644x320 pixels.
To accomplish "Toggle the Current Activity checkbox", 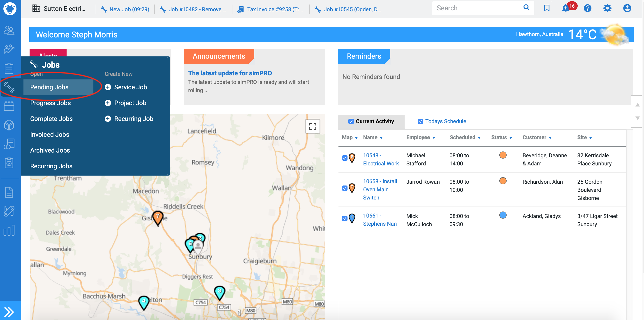I will pyautogui.click(x=351, y=121).
